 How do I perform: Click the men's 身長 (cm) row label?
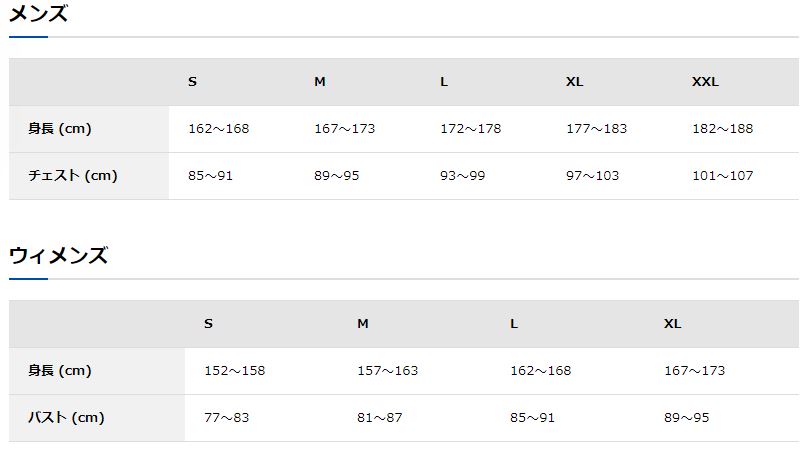point(60,129)
